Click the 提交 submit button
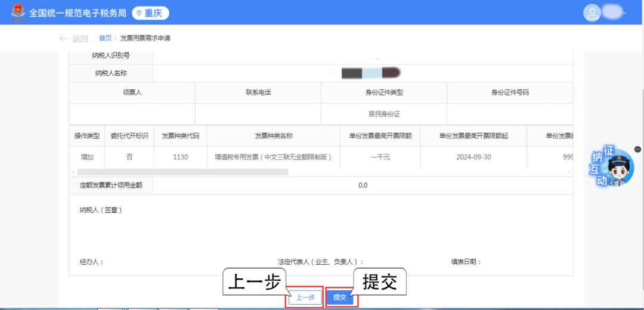The height and width of the screenshot is (310, 644). (340, 297)
